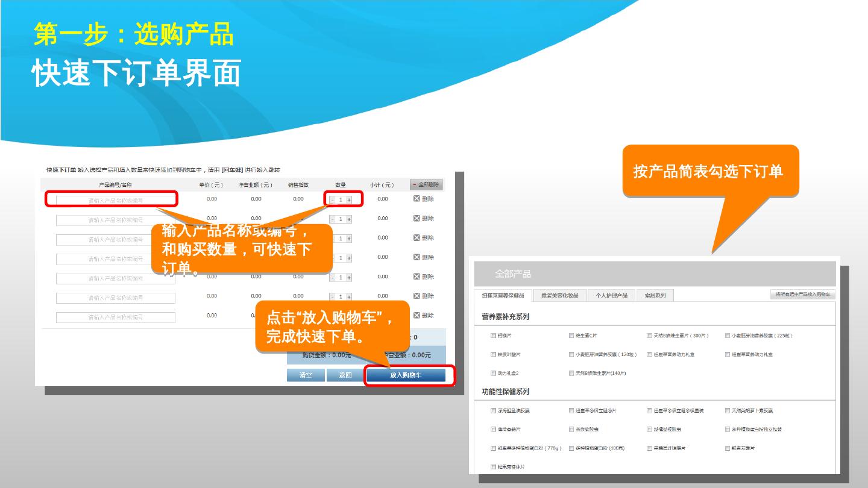Check 小麦胚芽油营养胶囊（120粒）
This screenshot has width=868, height=488.
coord(571,354)
